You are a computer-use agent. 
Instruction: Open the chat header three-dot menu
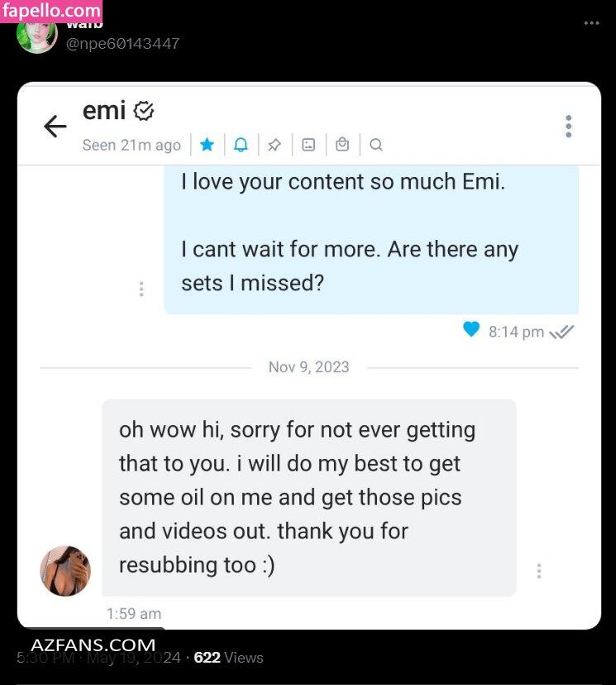tap(568, 127)
